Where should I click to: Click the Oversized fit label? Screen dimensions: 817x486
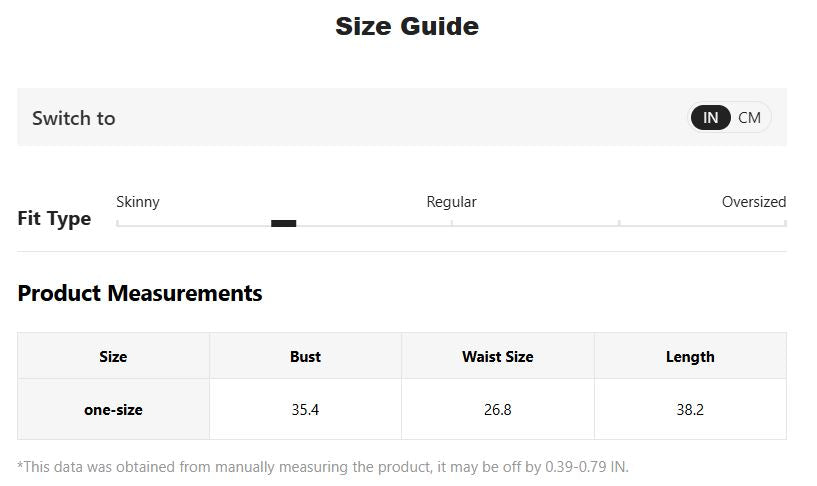click(x=753, y=202)
